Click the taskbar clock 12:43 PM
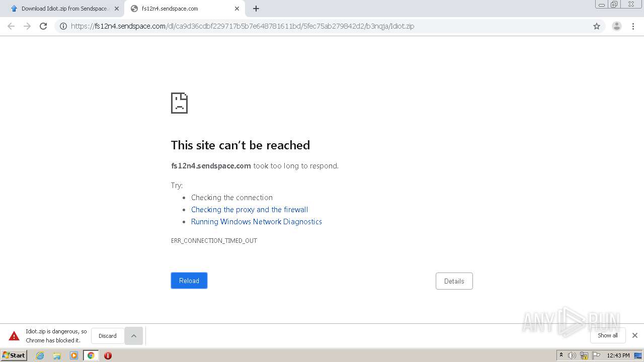The image size is (644, 362). click(x=618, y=355)
